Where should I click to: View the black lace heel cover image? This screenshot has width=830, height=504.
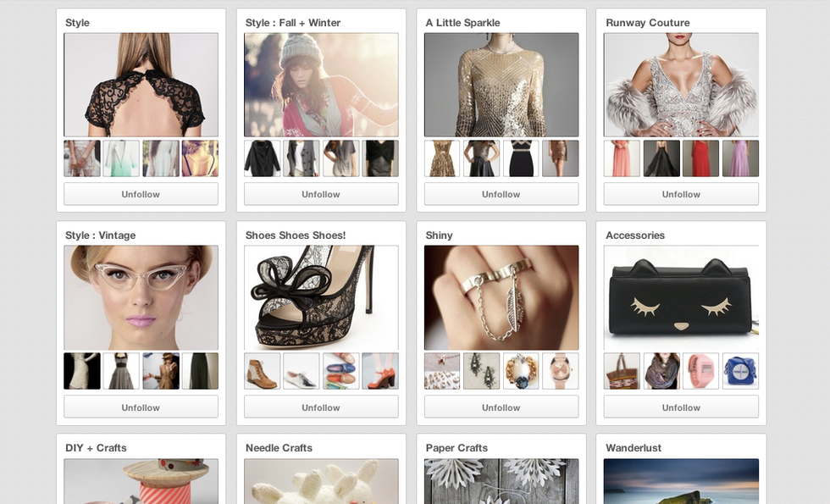pos(321,297)
